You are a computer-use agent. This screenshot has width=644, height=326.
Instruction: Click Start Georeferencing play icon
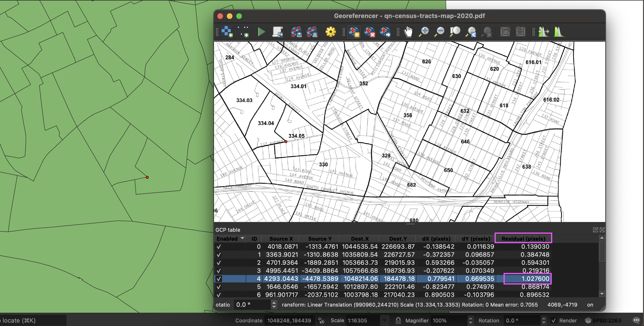tap(261, 32)
